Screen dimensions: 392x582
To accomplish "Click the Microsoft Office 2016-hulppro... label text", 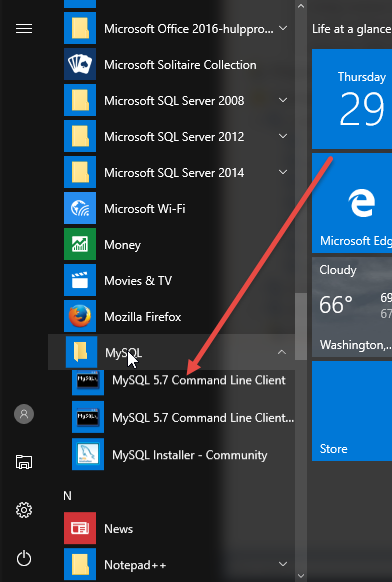I will pos(189,29).
